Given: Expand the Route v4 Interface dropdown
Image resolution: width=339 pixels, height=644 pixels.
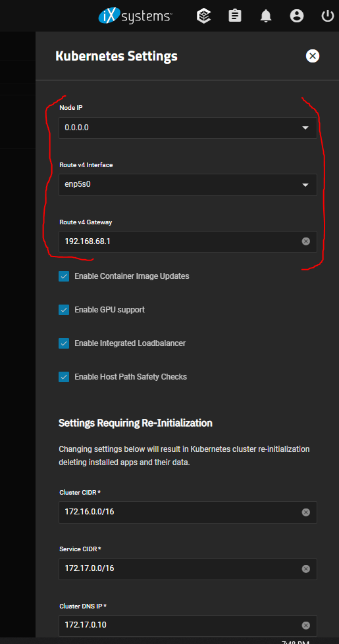Looking at the screenshot, I should point(188,184).
